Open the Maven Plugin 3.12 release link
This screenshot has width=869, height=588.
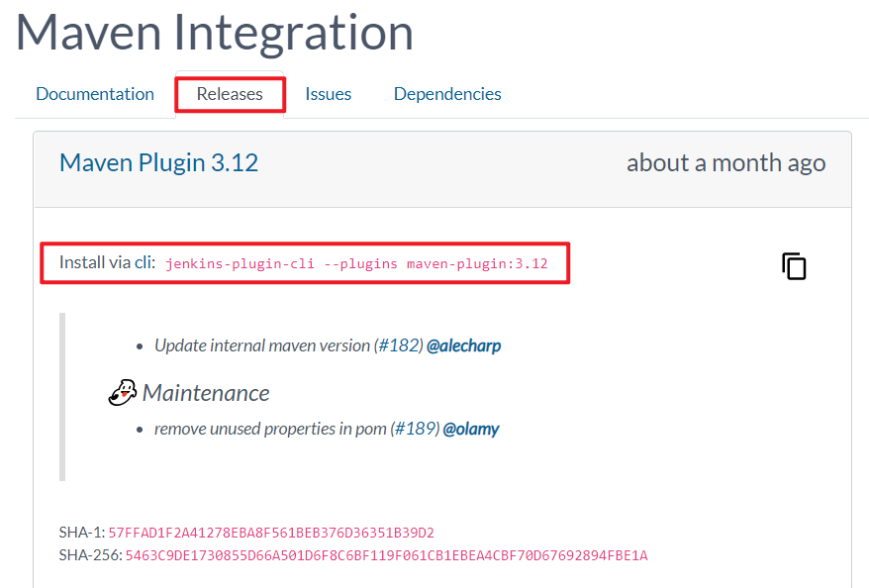pos(158,163)
